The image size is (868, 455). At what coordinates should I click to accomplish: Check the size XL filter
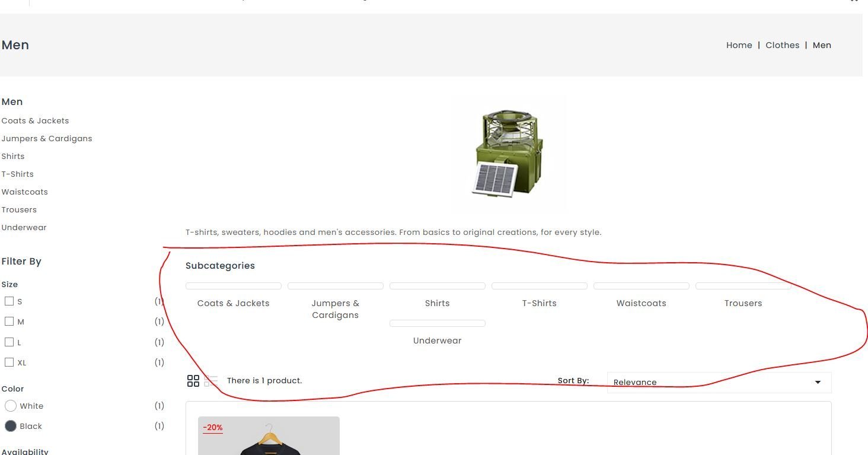click(x=9, y=362)
